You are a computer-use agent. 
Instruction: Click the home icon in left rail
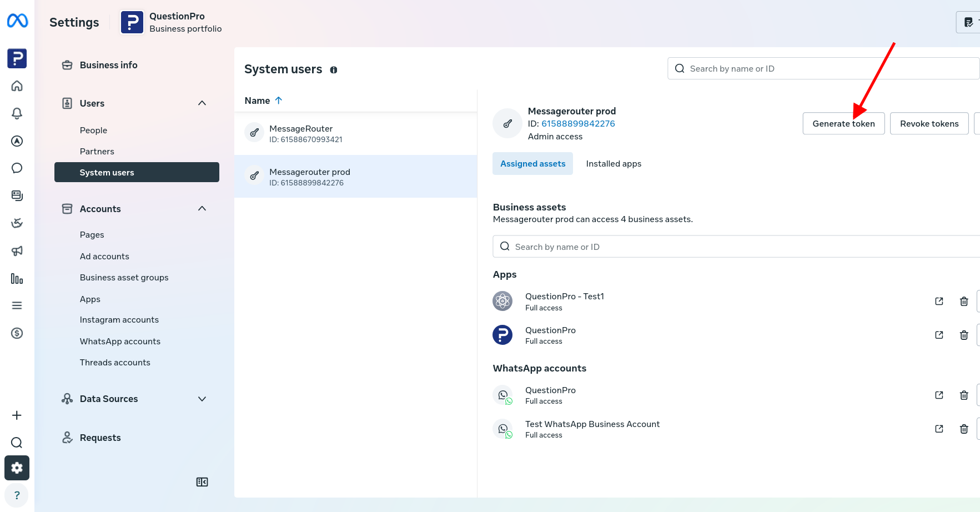(x=17, y=86)
